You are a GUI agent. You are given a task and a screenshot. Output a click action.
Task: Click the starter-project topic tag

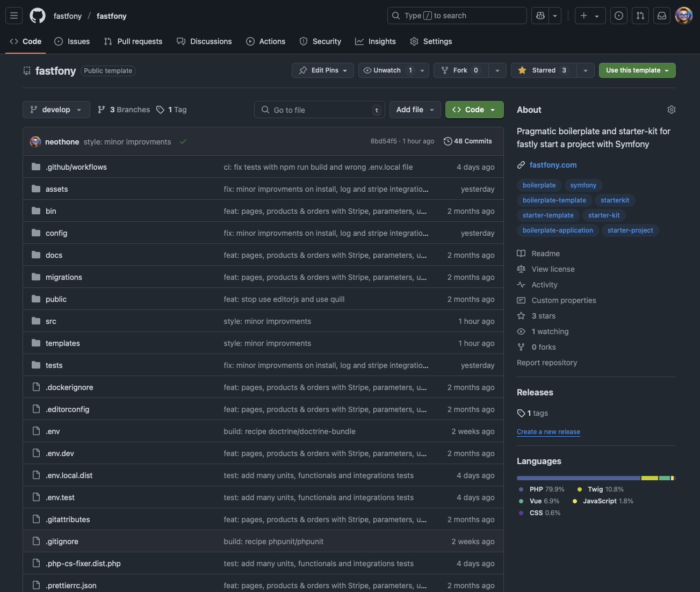(x=630, y=230)
